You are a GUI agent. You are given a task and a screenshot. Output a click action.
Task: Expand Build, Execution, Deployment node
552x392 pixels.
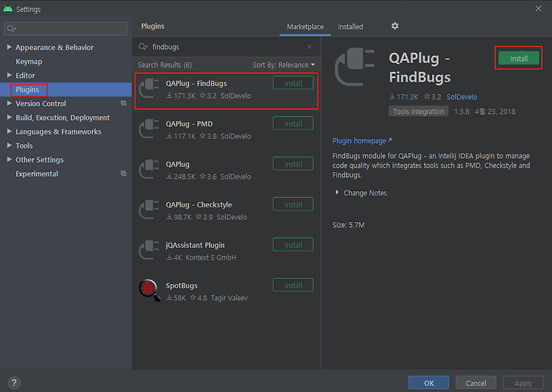9,117
